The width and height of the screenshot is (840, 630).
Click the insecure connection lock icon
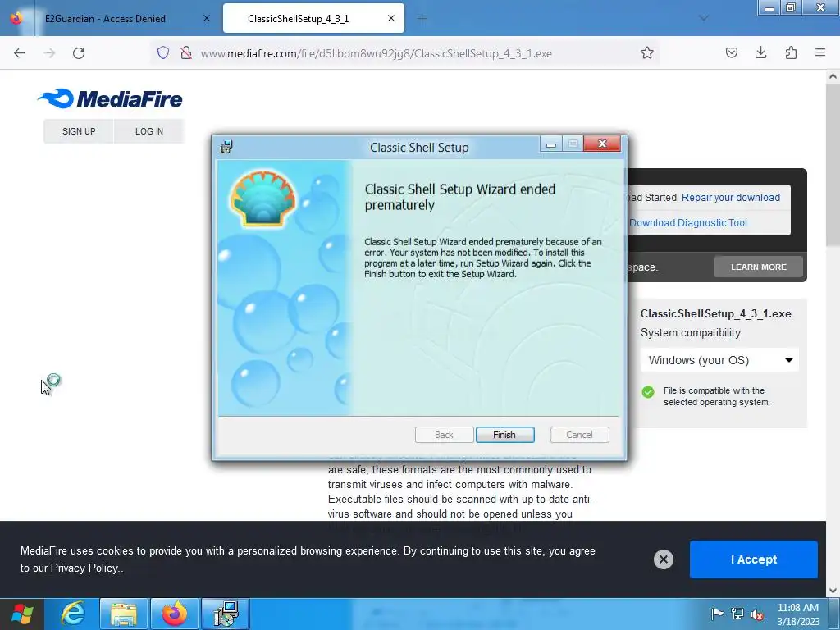point(186,53)
